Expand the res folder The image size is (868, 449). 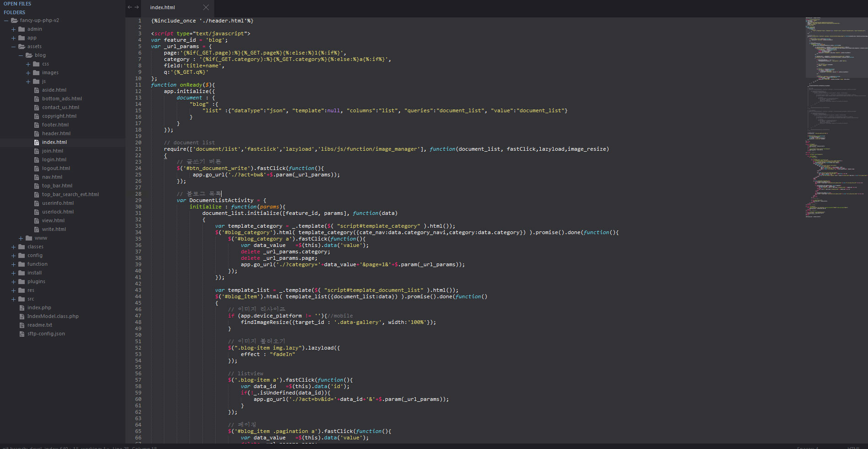click(14, 290)
